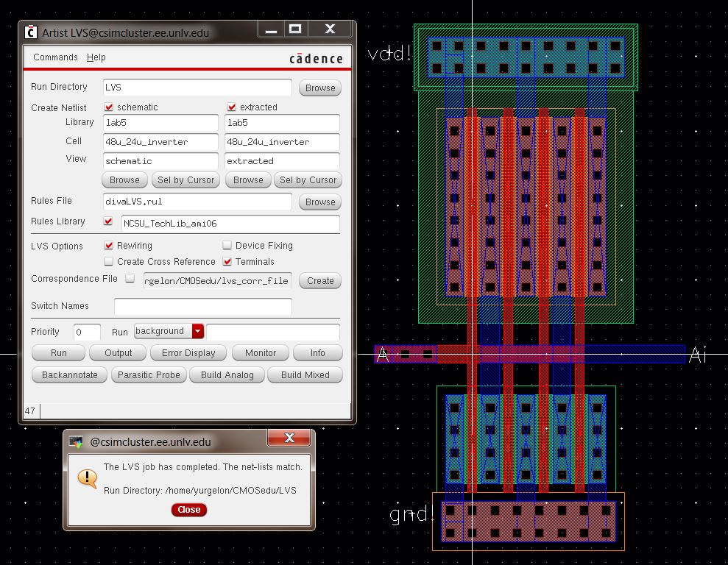Enable Create Cross Reference checkbox
Viewport: 728px width, 565px height.
point(109,262)
